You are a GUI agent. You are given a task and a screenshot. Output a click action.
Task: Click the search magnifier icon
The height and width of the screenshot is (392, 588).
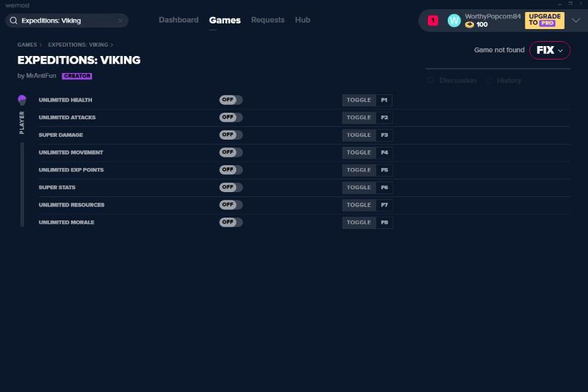click(13, 21)
